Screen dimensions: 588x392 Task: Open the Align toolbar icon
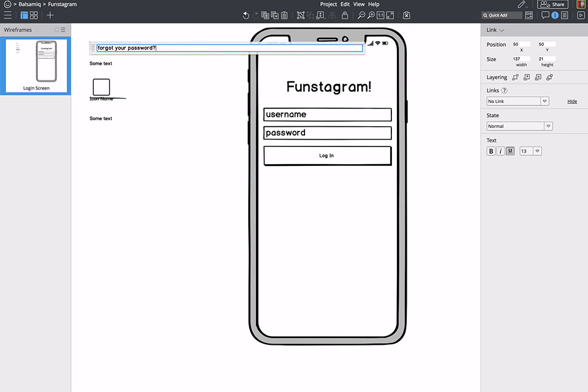(x=332, y=15)
